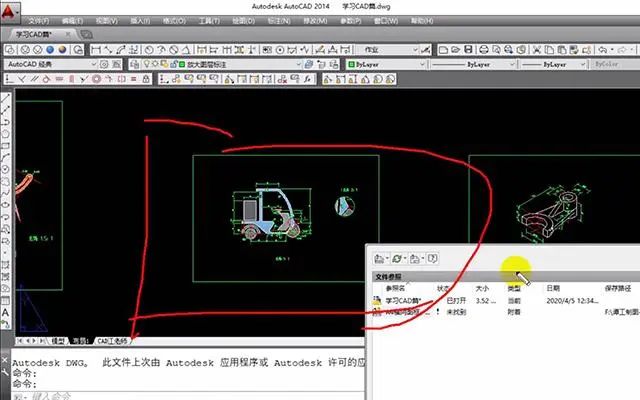Click the refresh icon in references palette
640x400 pixels.
click(x=396, y=259)
